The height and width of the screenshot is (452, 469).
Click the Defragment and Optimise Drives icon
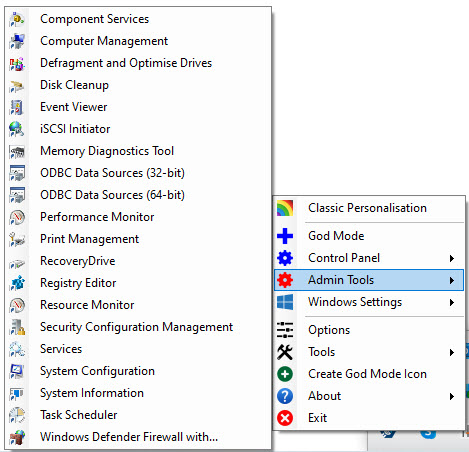[17, 63]
